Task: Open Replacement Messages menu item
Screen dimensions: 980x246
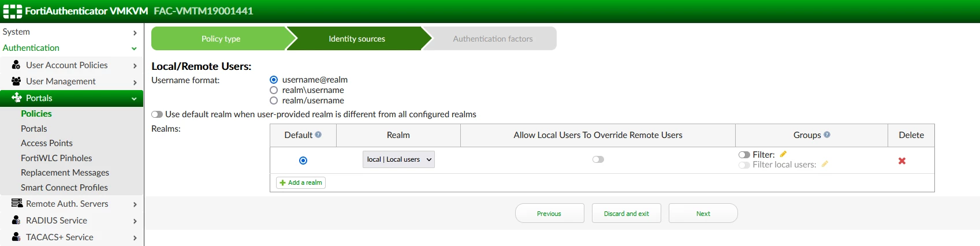Action: (x=65, y=173)
